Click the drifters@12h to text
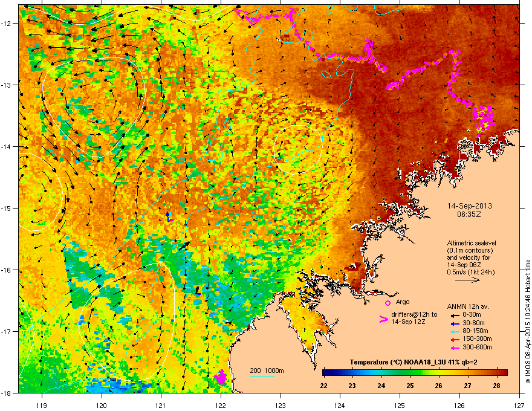The image size is (532, 411). click(x=414, y=314)
